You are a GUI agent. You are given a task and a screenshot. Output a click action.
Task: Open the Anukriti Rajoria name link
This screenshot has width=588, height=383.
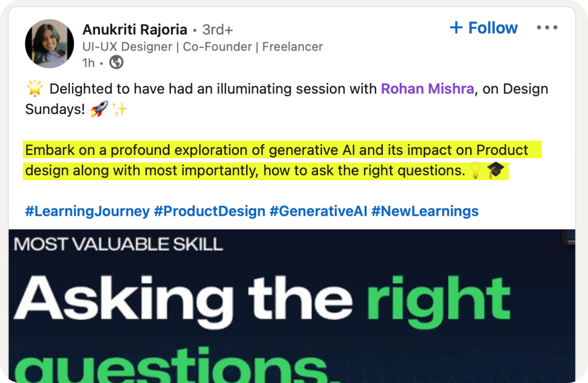[135, 29]
